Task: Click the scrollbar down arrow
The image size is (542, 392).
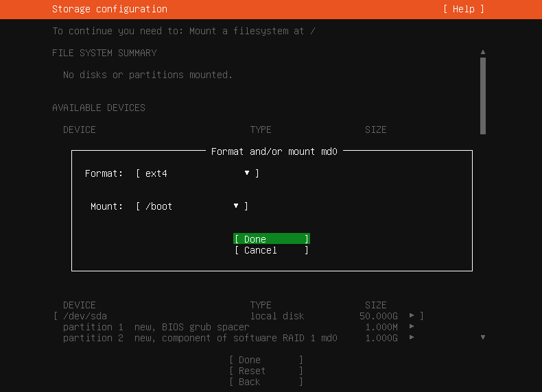Action: tap(483, 337)
